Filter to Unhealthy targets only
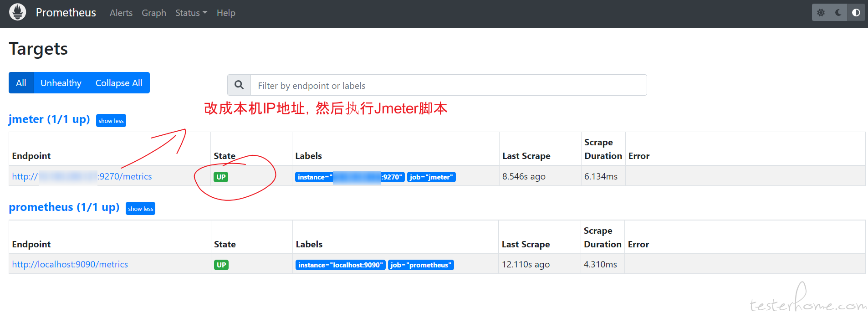This screenshot has width=868, height=323. tap(61, 83)
